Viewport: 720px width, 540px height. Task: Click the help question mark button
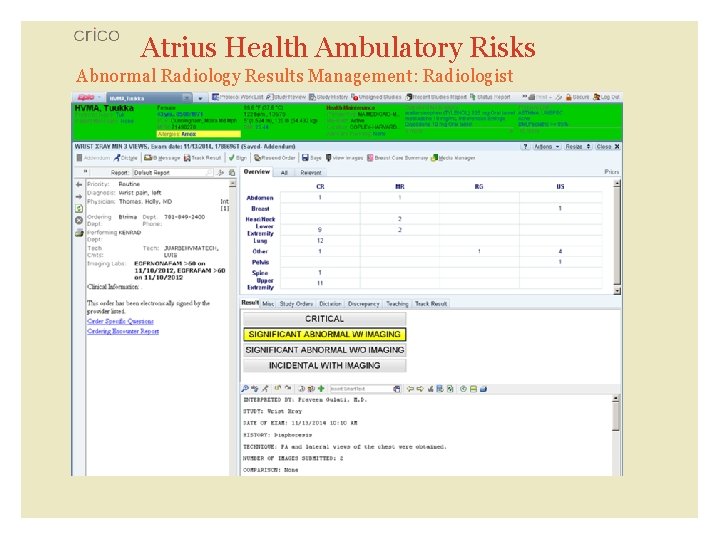(x=525, y=146)
